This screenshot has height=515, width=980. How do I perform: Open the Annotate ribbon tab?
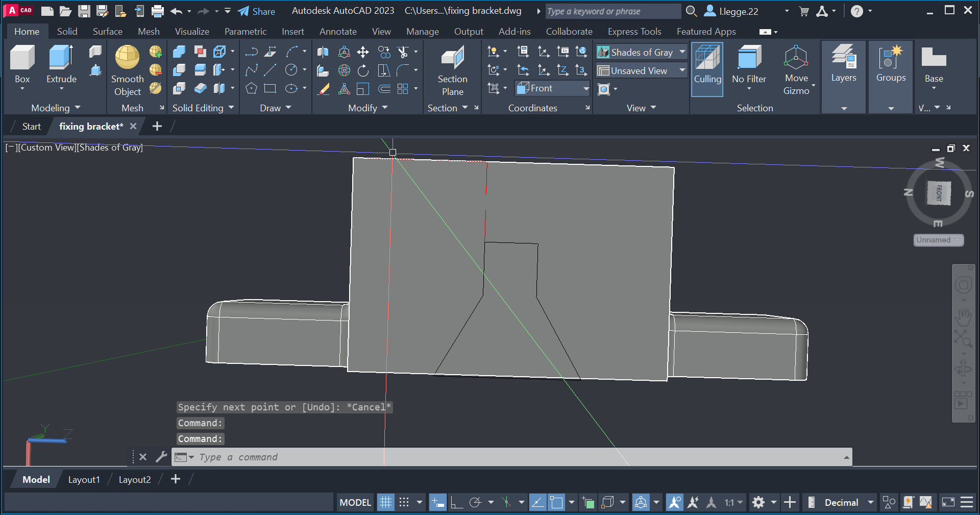click(338, 31)
